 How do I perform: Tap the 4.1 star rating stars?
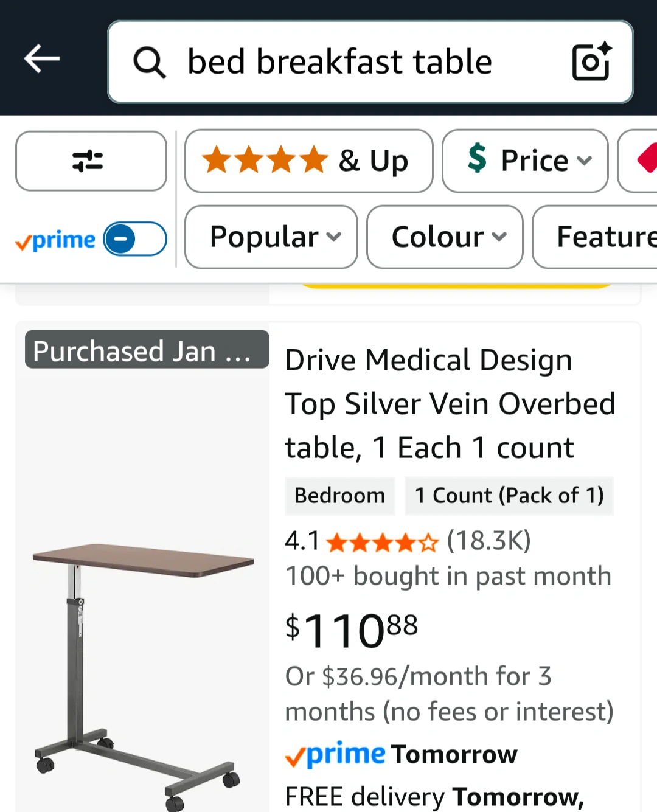click(382, 542)
